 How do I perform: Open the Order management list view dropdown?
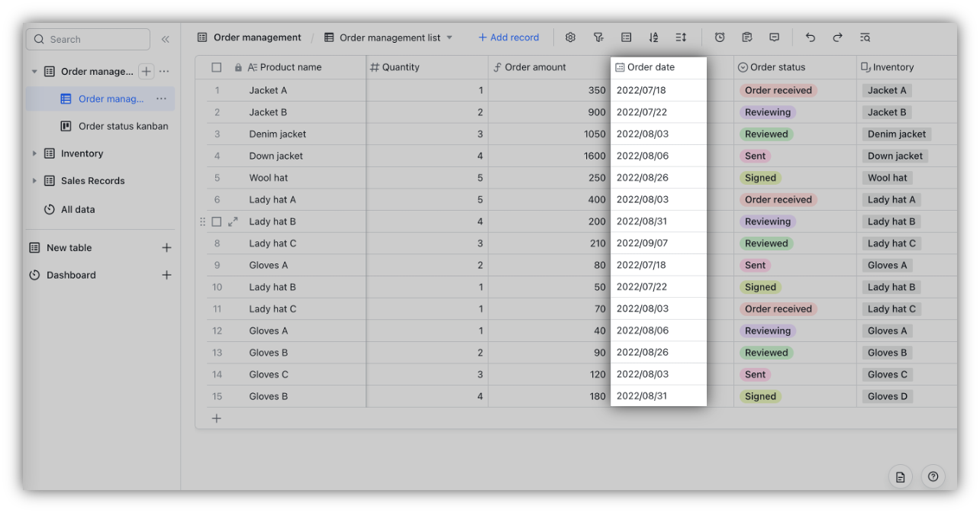[450, 37]
